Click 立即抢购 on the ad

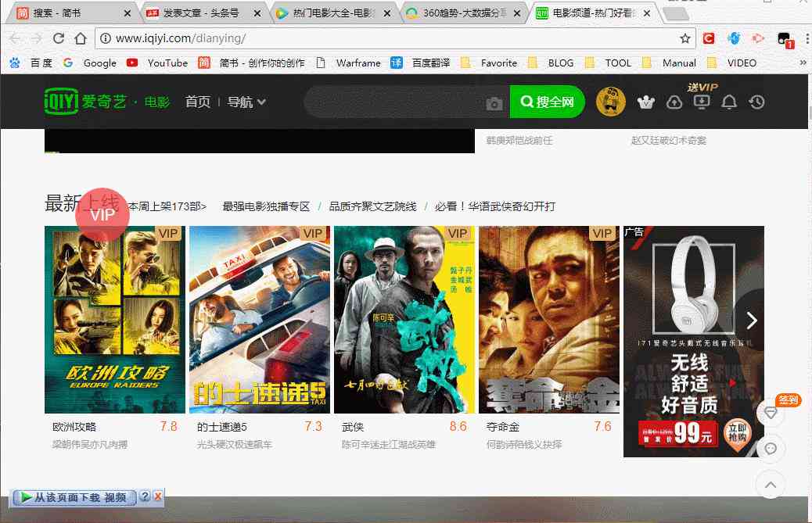(737, 433)
